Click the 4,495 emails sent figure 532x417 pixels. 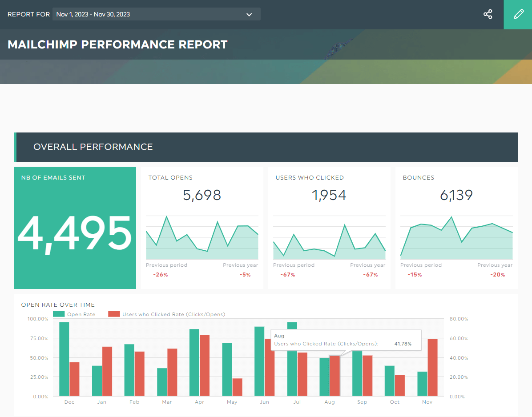click(x=75, y=234)
